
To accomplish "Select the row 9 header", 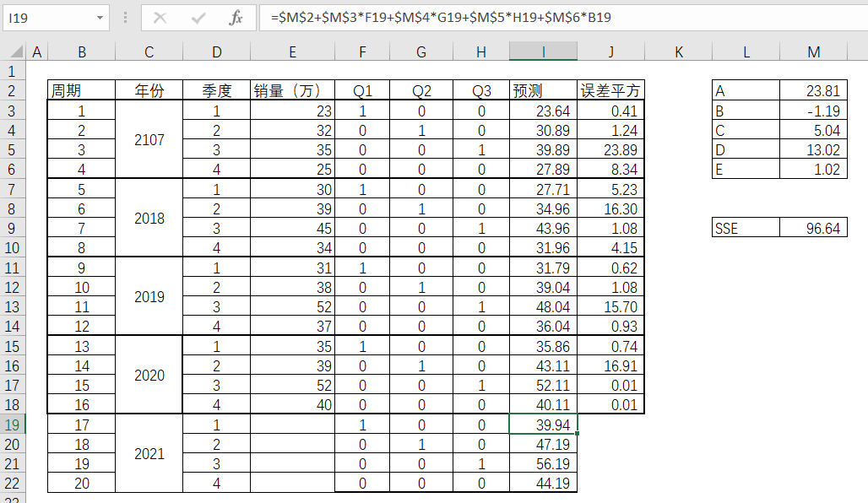I will pos(13,229).
